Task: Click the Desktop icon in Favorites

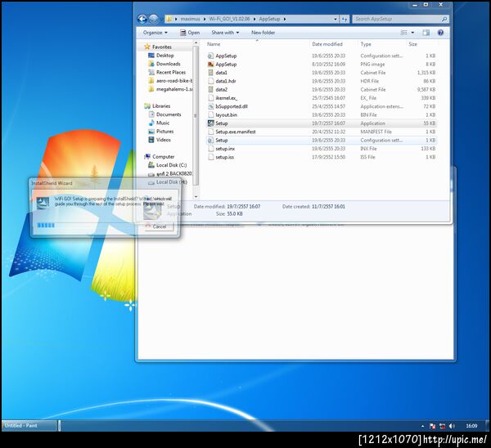Action: point(151,56)
